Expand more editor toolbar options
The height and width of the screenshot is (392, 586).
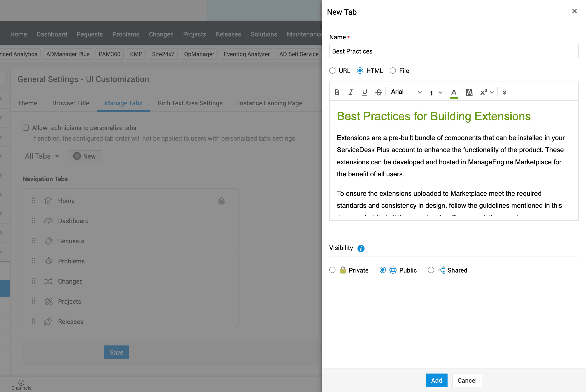(504, 92)
